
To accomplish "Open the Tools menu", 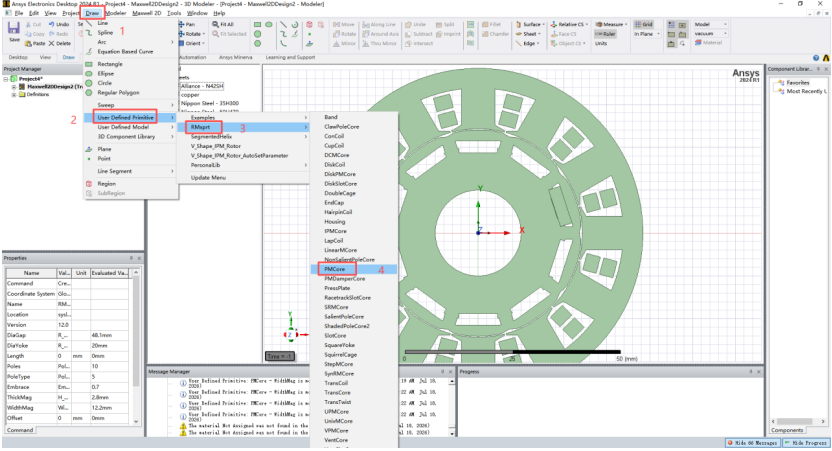I will (174, 13).
